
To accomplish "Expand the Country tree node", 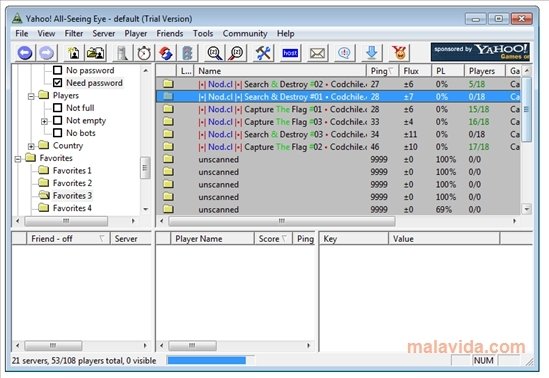I will 31,146.
